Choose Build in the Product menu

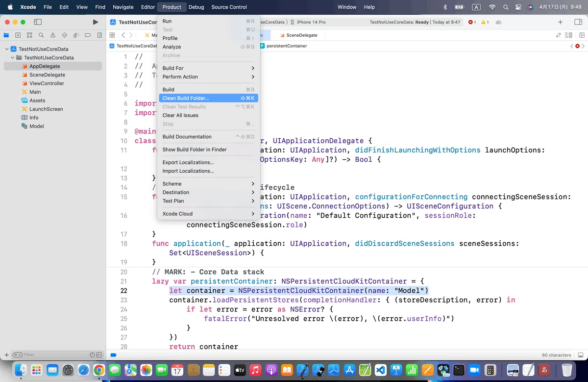point(208,90)
